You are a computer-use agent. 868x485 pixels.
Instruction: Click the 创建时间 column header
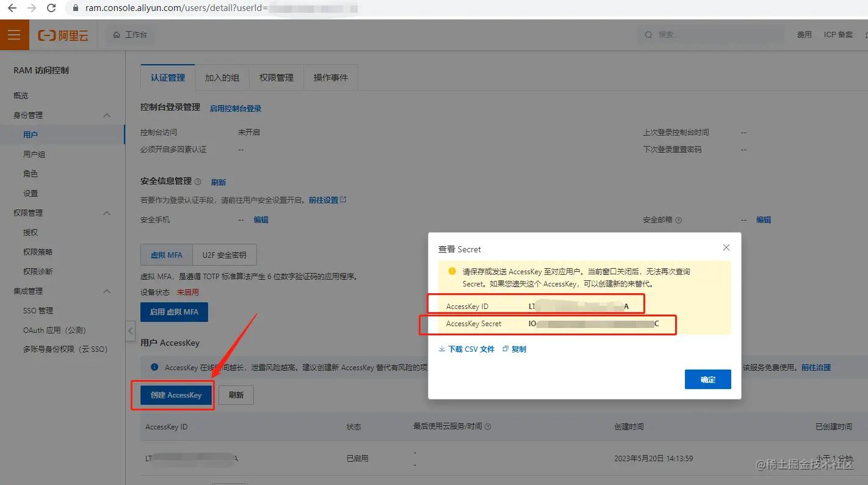(x=629, y=427)
